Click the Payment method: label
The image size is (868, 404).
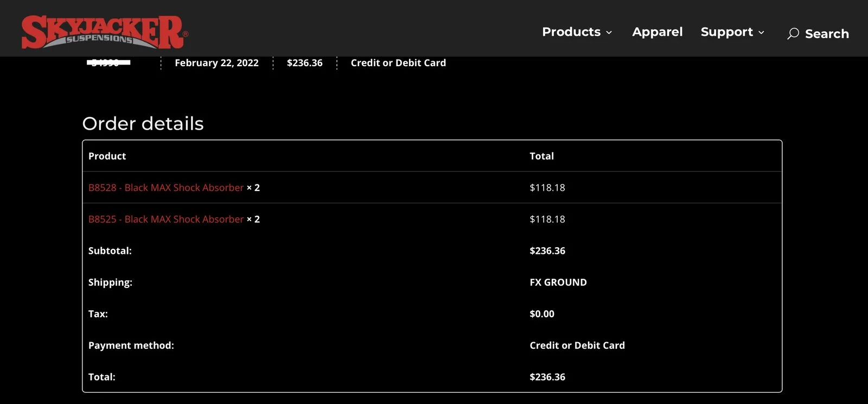(131, 345)
